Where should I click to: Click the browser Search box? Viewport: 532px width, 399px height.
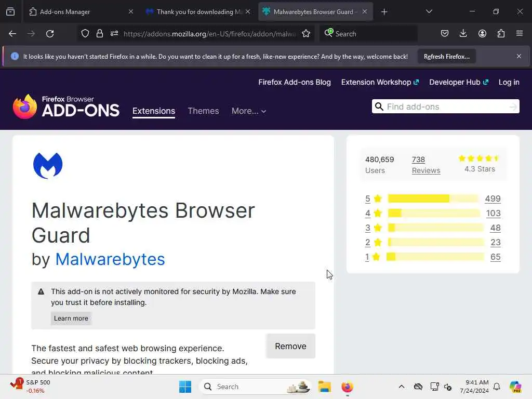tap(368, 34)
